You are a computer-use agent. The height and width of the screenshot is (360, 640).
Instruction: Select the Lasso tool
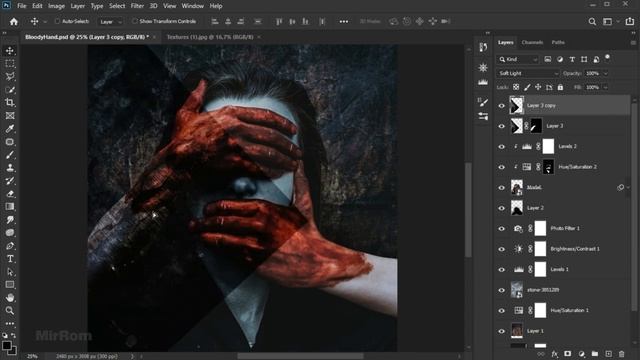click(10, 77)
